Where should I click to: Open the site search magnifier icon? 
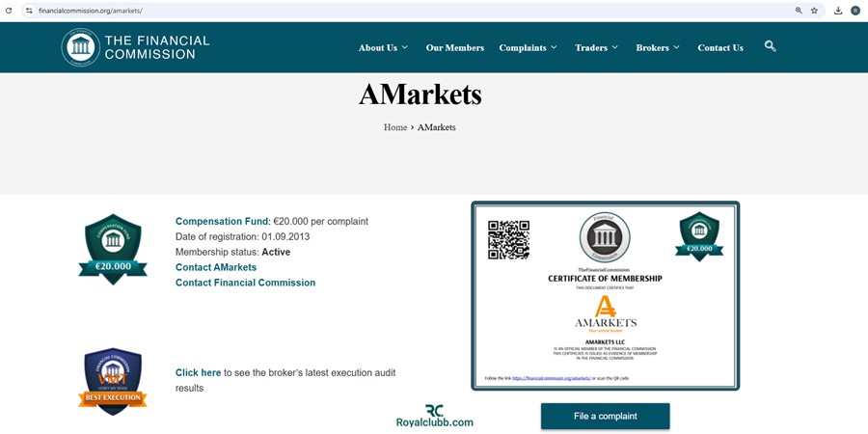pos(770,46)
